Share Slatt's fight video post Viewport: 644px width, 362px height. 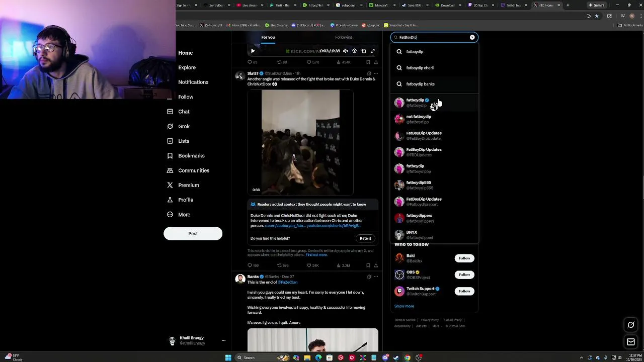[376, 265]
